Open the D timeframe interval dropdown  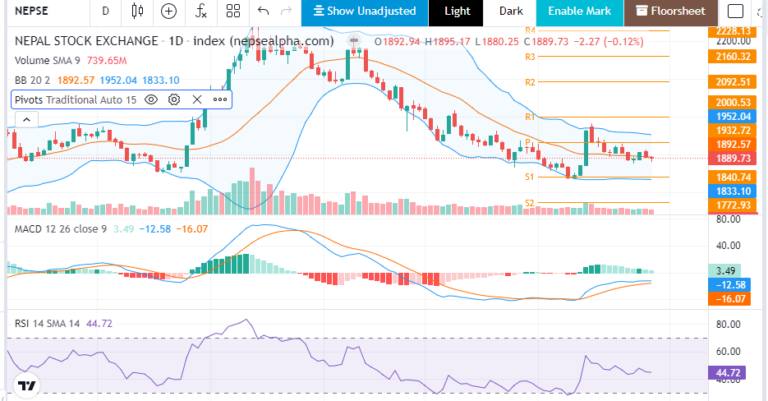[x=105, y=11]
